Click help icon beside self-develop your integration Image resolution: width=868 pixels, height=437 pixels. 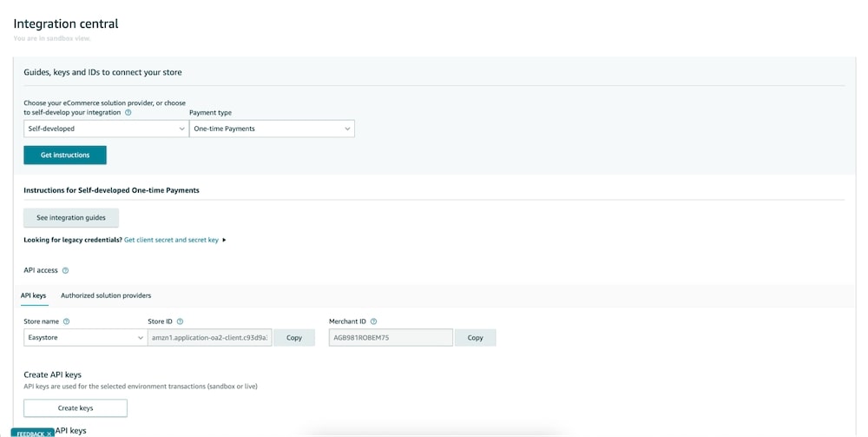pyautogui.click(x=128, y=112)
